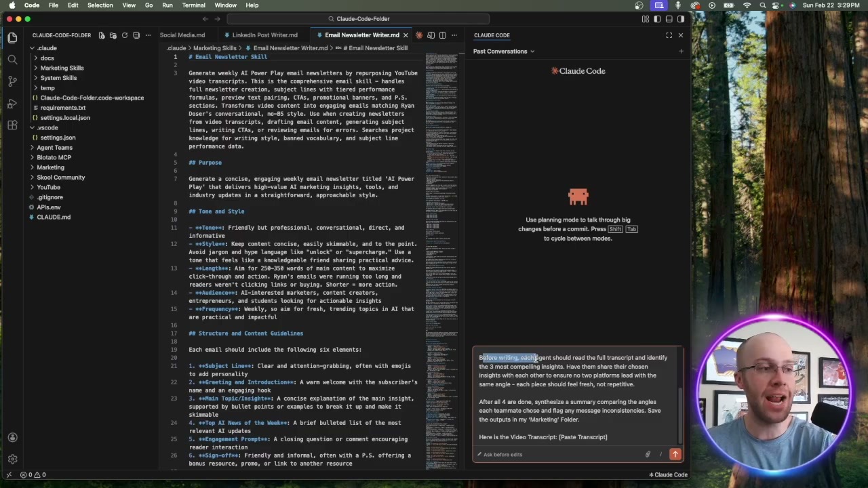The height and width of the screenshot is (488, 868).
Task: Attach a file to Claude prompt
Action: [x=648, y=455]
